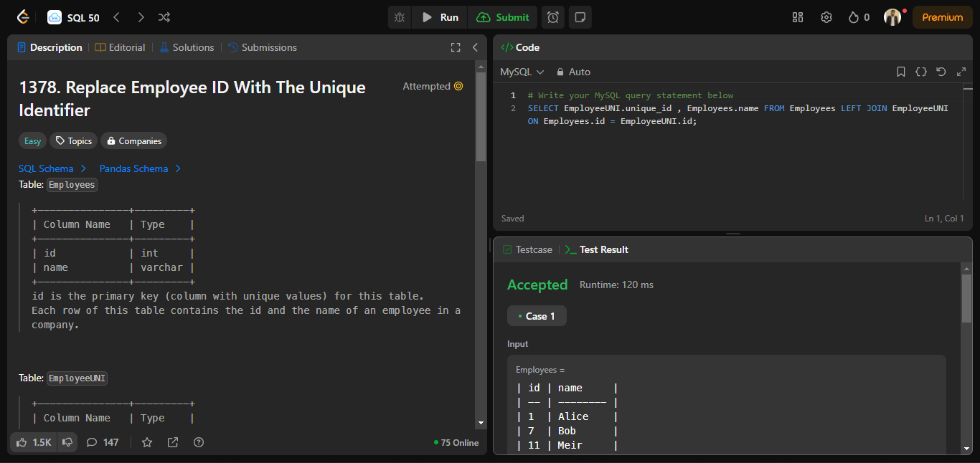
Task: Open the LeetCode home logo
Action: pyautogui.click(x=23, y=17)
